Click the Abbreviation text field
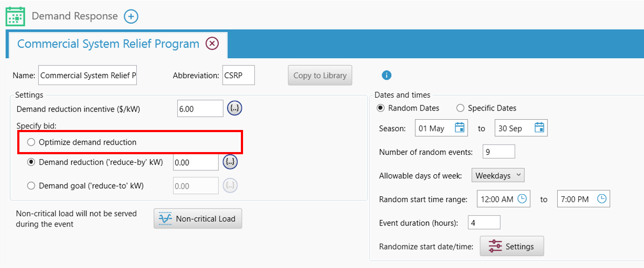The height and width of the screenshot is (268, 644). (238, 76)
